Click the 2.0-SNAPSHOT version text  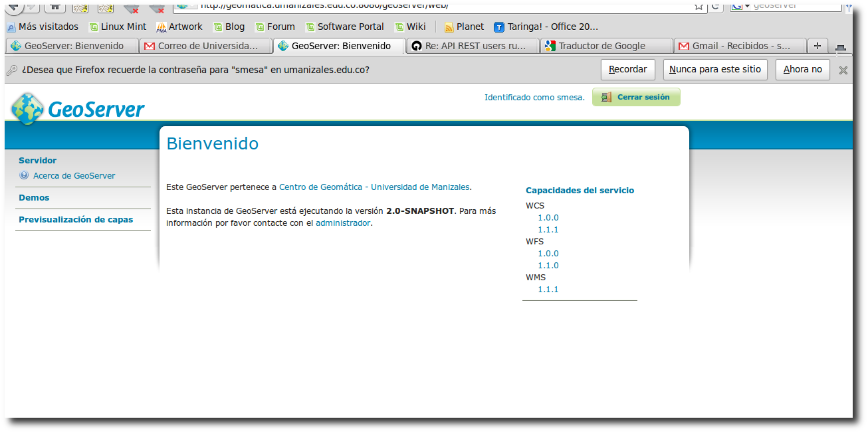(x=420, y=211)
